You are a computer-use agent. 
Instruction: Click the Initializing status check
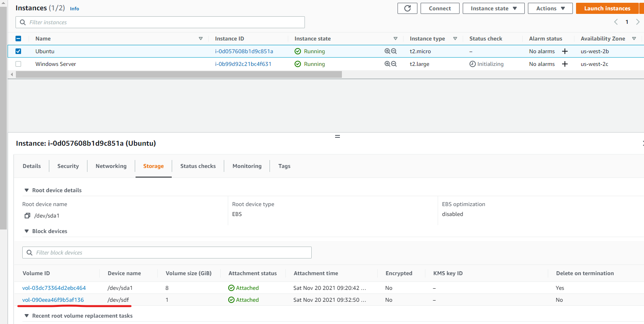click(487, 64)
